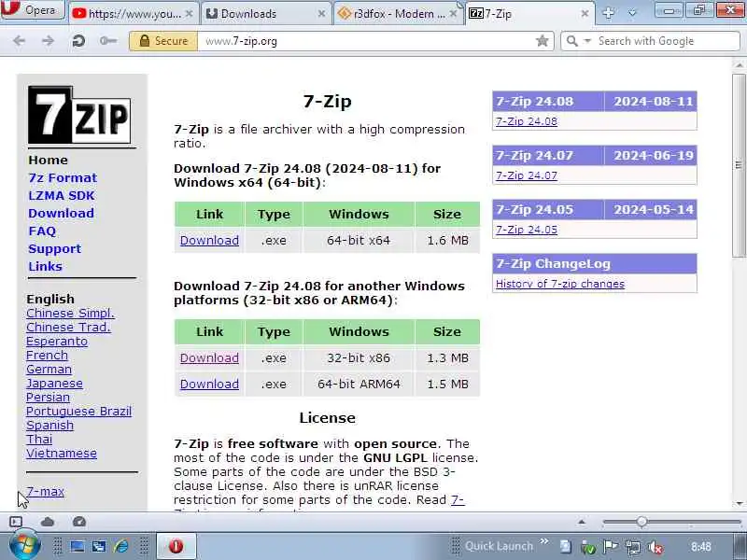The width and height of the screenshot is (747, 560).
Task: Open History of 7-zip changes
Action: click(x=559, y=284)
